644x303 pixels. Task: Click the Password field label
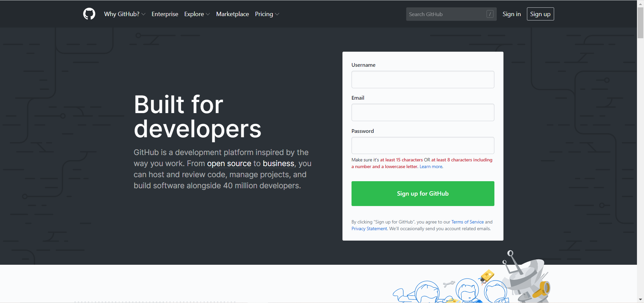coord(363,131)
